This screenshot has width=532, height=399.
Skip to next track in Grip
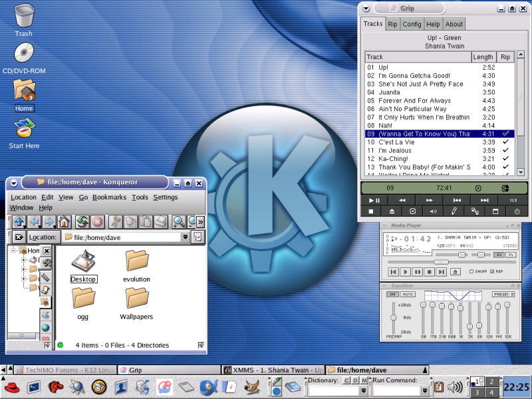[x=485, y=200]
